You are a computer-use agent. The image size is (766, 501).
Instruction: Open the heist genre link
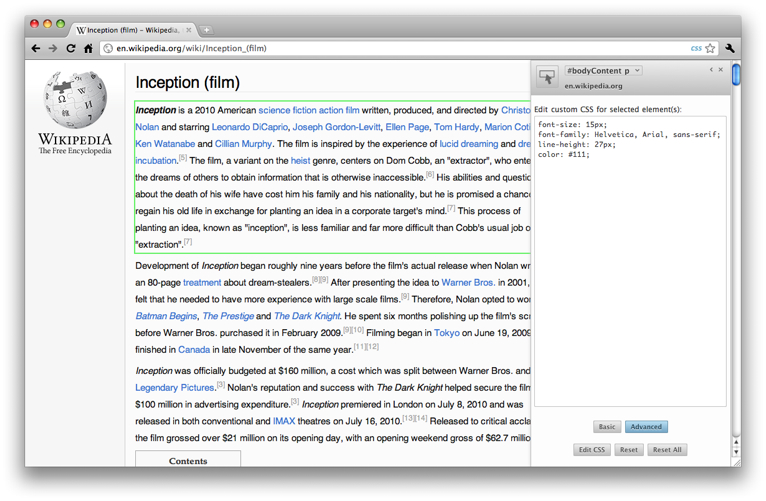(x=300, y=161)
